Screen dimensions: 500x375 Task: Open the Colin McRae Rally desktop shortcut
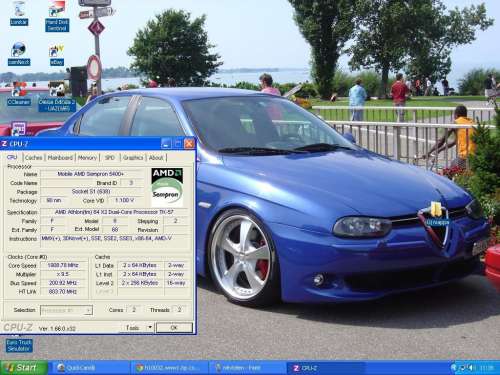pyautogui.click(x=57, y=96)
